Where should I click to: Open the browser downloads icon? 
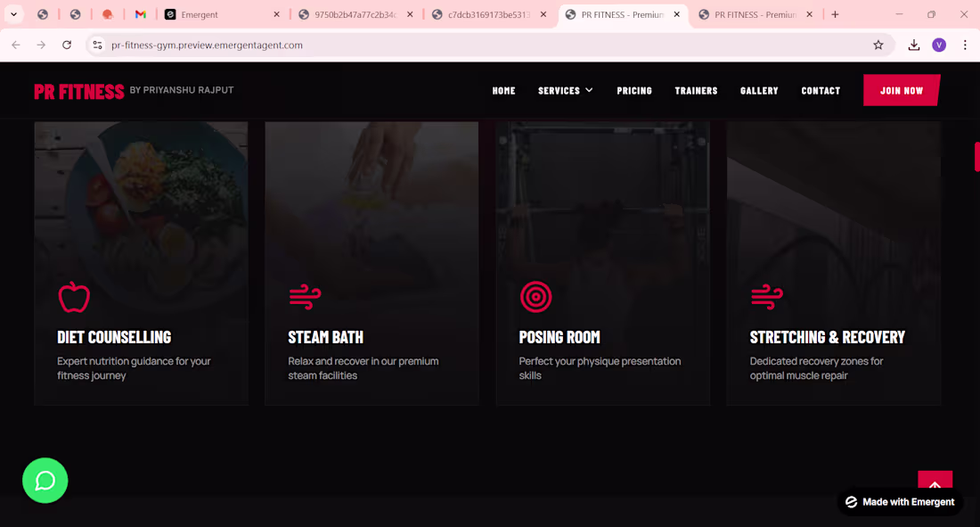(x=914, y=45)
